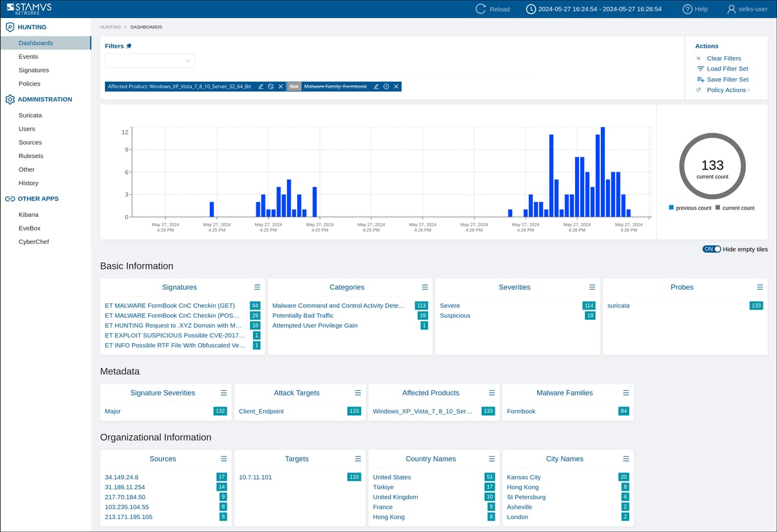Select Client_Endpoint in Attack Targets
Screen dimensions: 777x532
coord(261,411)
